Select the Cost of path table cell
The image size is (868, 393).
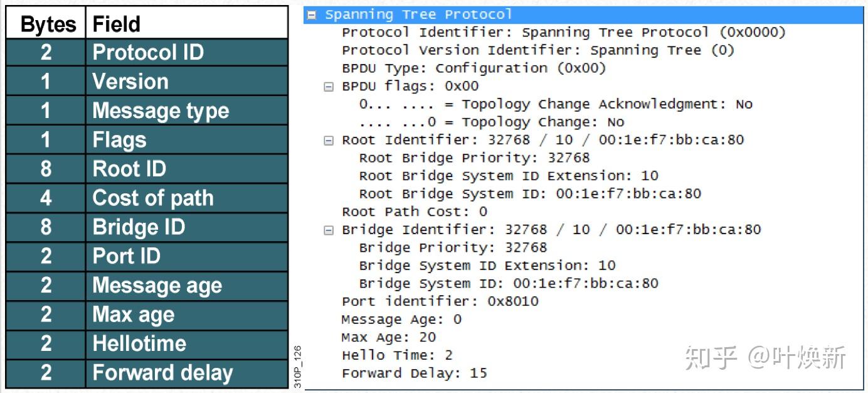153,198
